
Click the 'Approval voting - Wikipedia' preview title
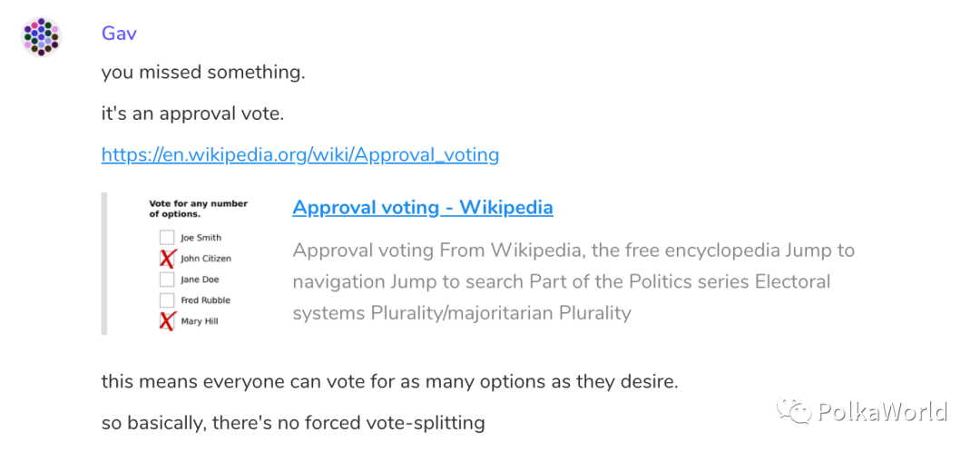coord(422,207)
